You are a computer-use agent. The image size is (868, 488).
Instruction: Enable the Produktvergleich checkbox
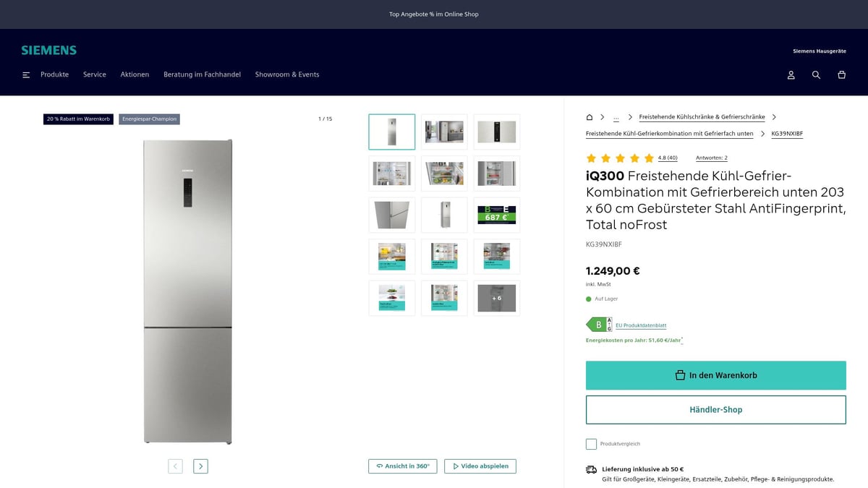point(591,444)
